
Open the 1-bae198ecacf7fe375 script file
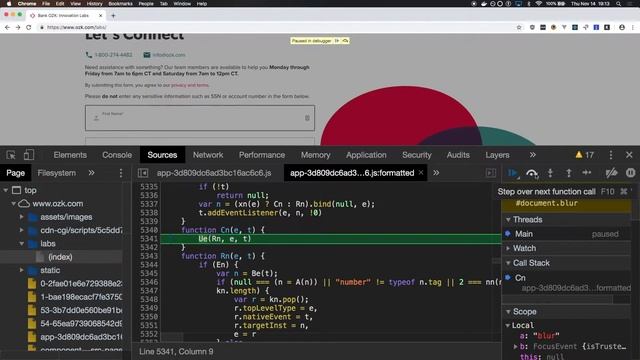coord(81,297)
